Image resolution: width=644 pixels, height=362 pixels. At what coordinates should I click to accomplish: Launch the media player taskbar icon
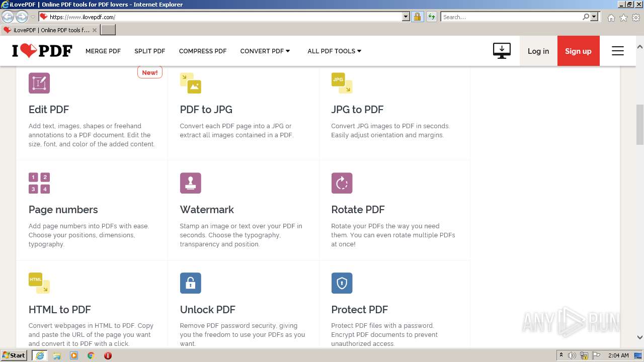74,355
